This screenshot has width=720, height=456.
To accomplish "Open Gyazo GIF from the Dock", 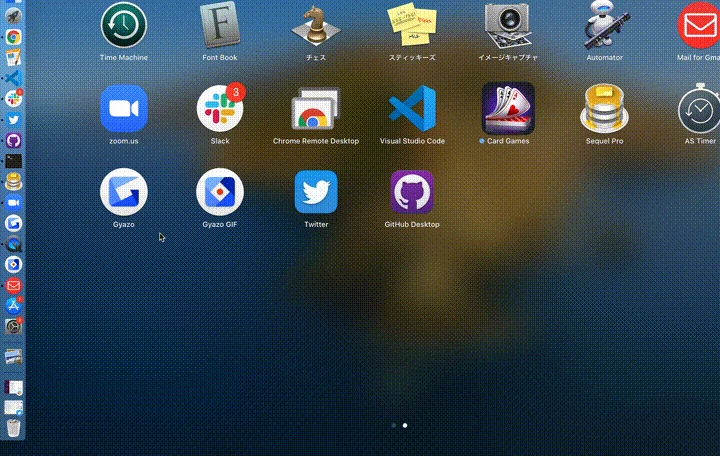I will 13,265.
